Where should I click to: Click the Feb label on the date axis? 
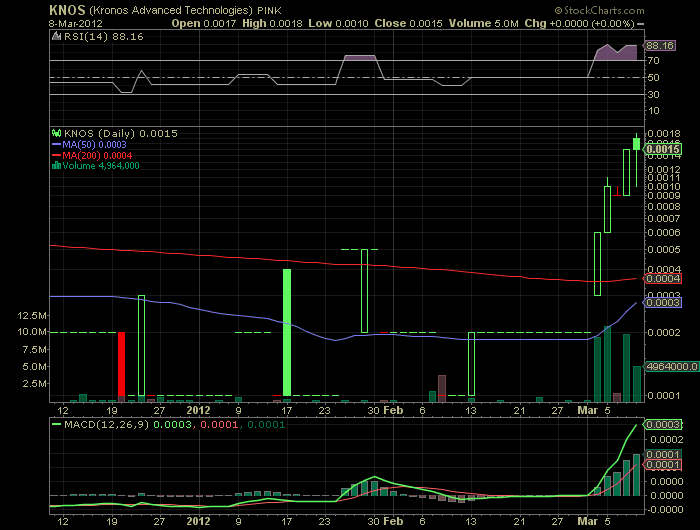coord(394,410)
